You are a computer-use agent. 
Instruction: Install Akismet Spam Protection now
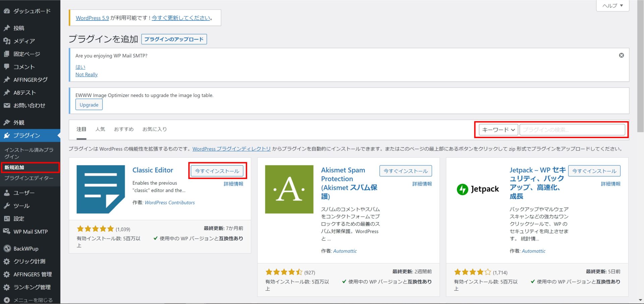click(406, 171)
